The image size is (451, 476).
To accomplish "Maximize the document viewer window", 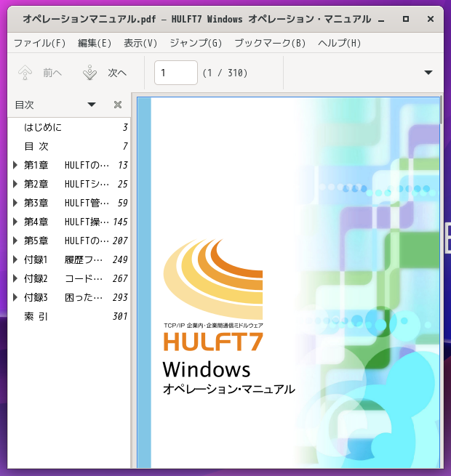I will coord(405,19).
